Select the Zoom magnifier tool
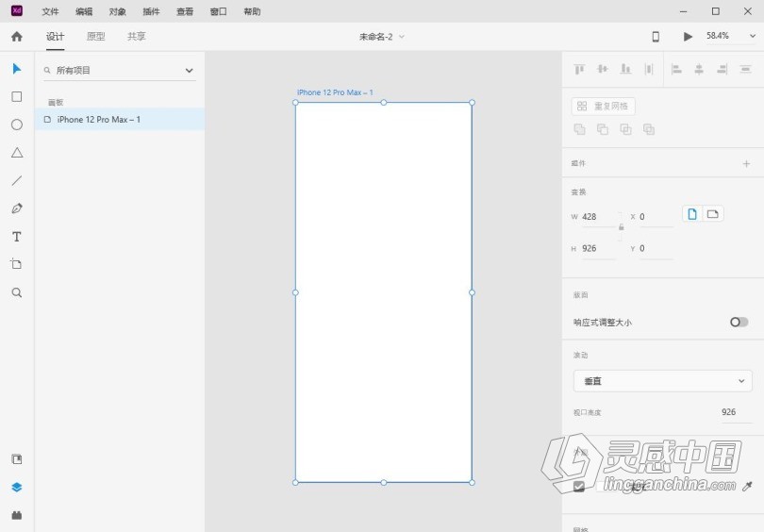The width and height of the screenshot is (764, 532). tap(17, 292)
